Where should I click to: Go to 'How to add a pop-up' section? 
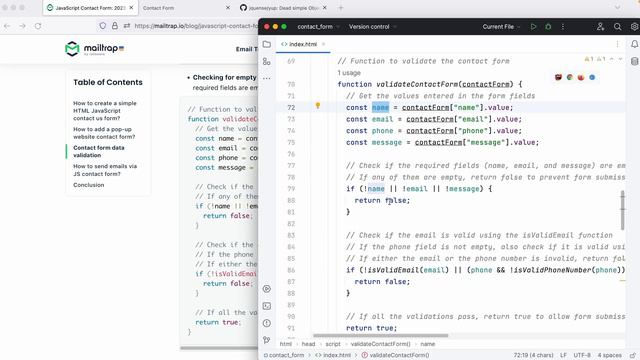pos(104,133)
